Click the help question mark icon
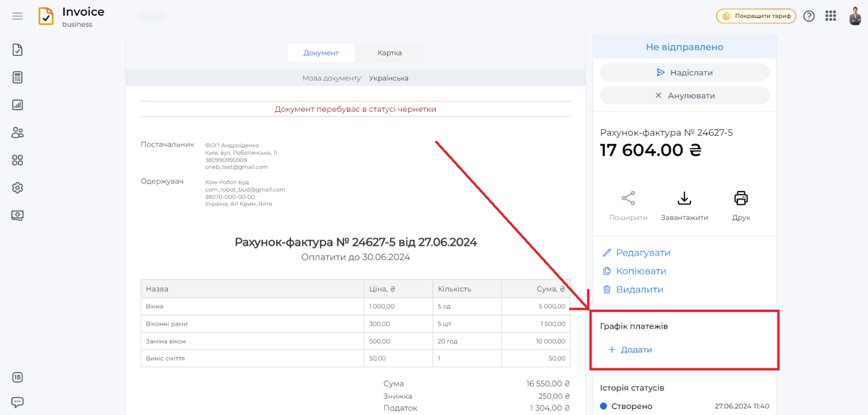Screen dimensions: 868x415 (x=809, y=16)
